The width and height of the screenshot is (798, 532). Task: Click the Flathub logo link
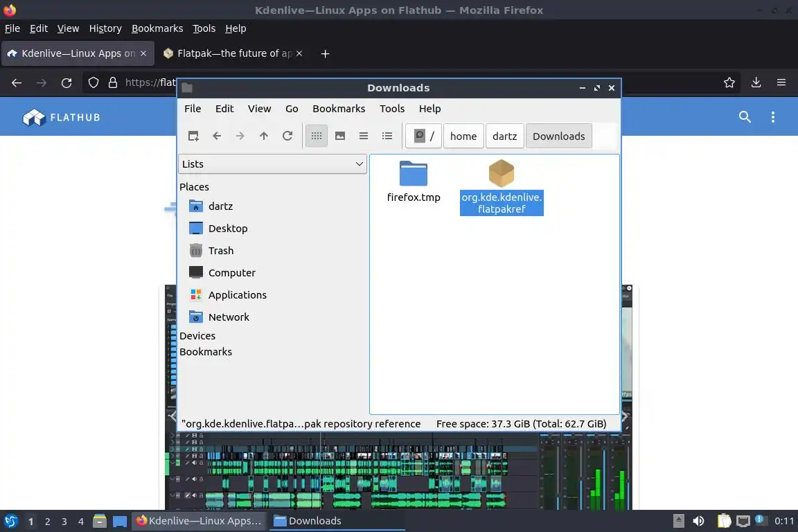pos(62,117)
